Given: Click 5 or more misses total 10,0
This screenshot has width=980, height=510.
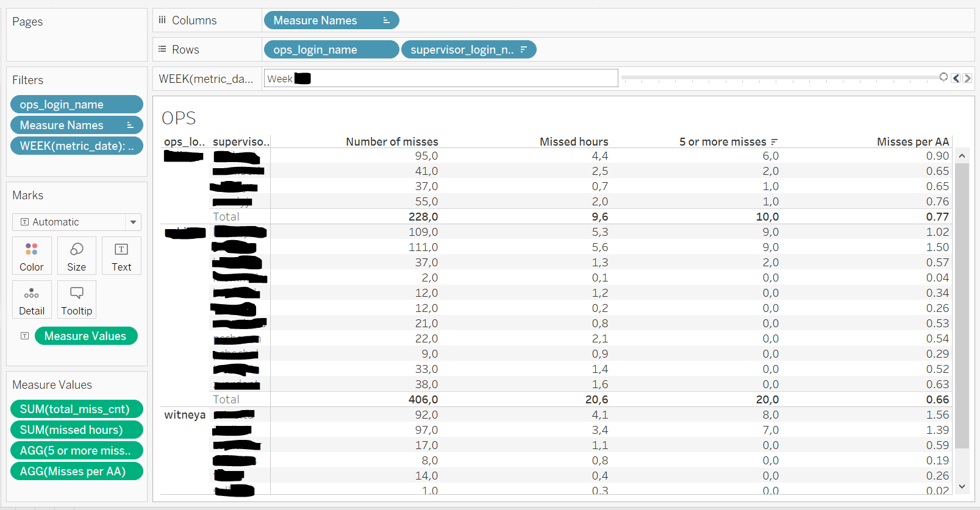Looking at the screenshot, I should [767, 216].
